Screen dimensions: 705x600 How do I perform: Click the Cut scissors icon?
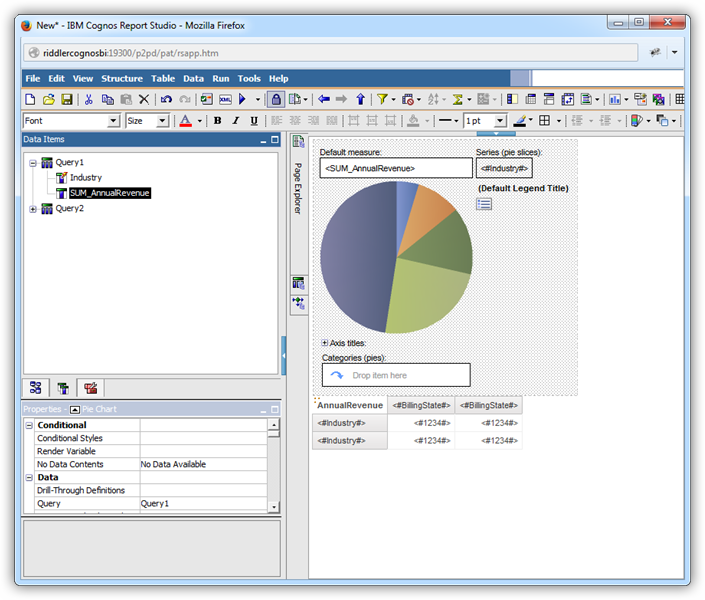(x=89, y=99)
